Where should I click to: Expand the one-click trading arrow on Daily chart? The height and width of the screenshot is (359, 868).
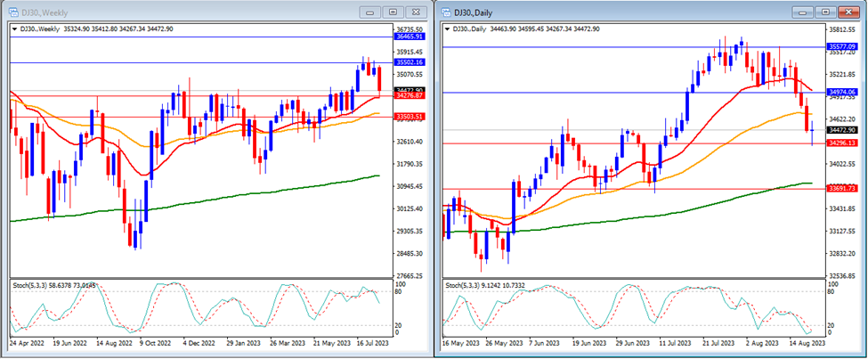pos(448,29)
